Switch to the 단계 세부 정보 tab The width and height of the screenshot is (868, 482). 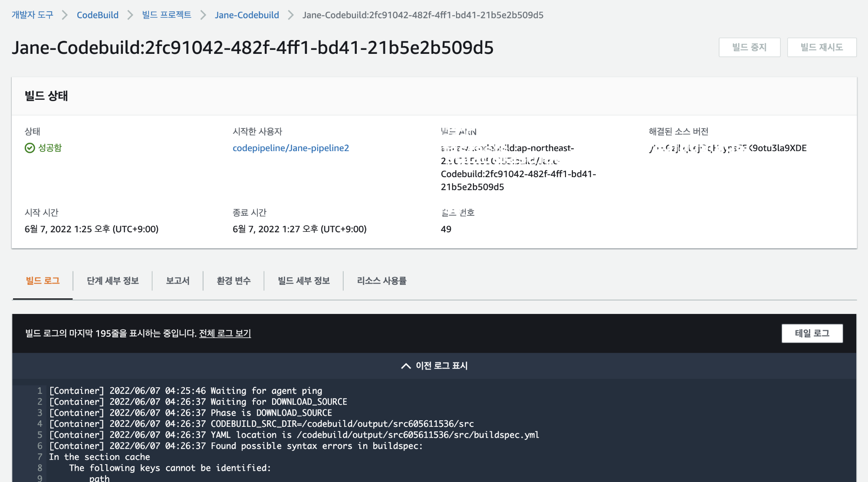pyautogui.click(x=112, y=281)
